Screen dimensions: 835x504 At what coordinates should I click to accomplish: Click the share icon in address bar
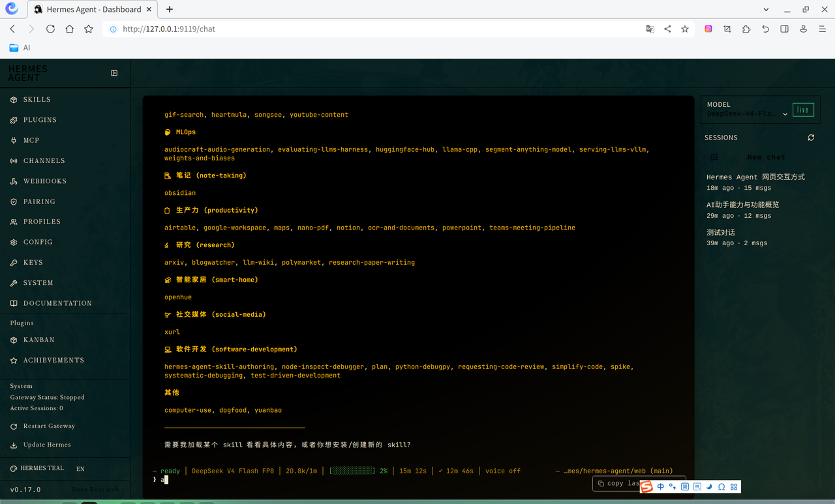(x=667, y=29)
